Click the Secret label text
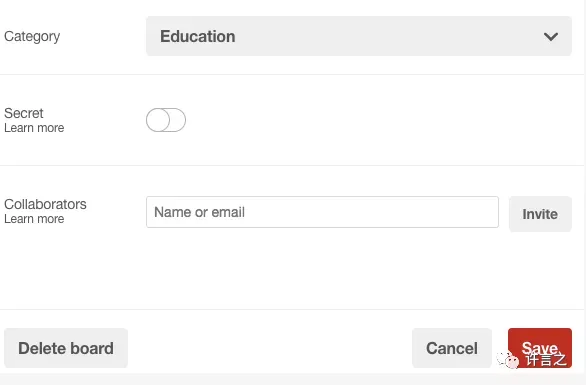This screenshot has height=385, width=586. click(24, 113)
